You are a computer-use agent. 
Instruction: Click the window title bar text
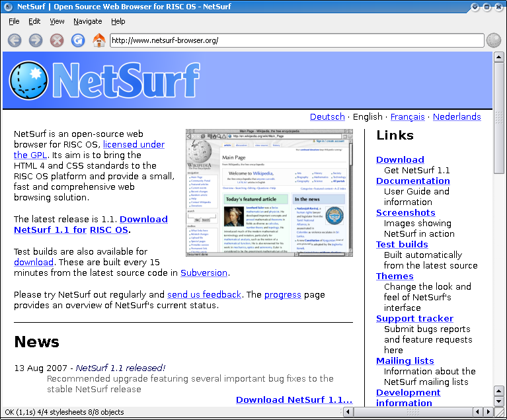click(124, 7)
